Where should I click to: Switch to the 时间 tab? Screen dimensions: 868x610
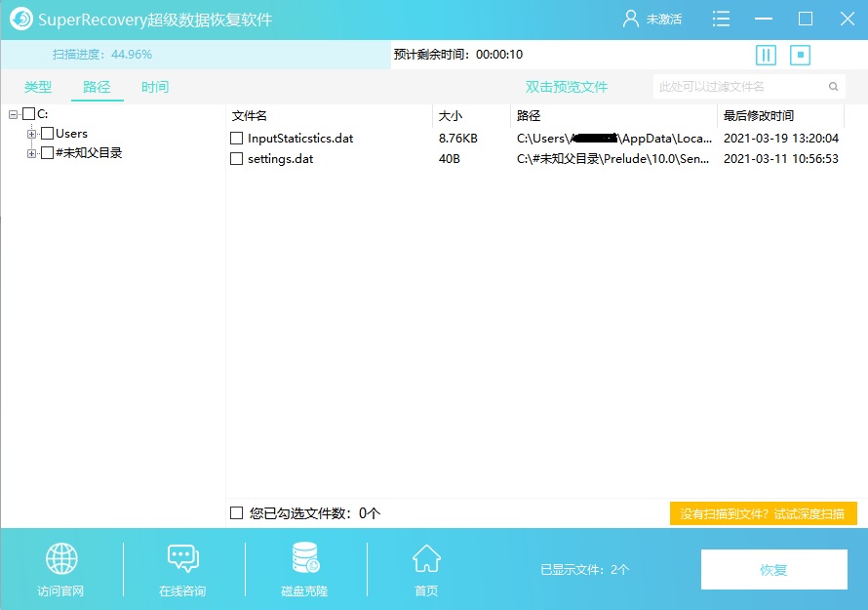pyautogui.click(x=155, y=87)
